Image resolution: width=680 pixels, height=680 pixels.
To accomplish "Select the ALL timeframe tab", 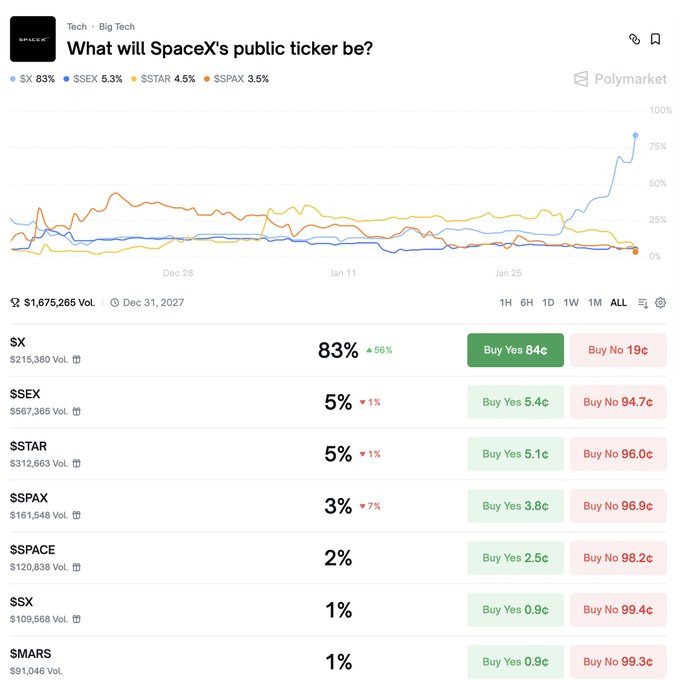I will 619,302.
